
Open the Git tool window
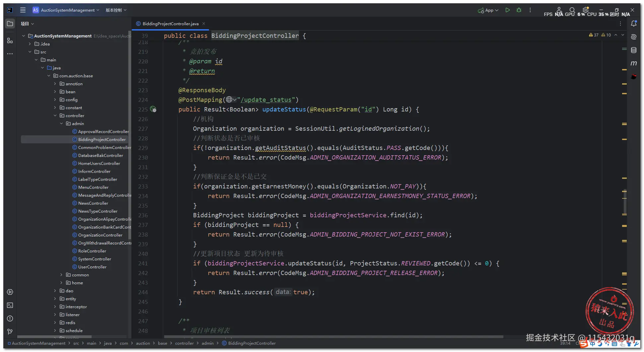tap(10, 332)
